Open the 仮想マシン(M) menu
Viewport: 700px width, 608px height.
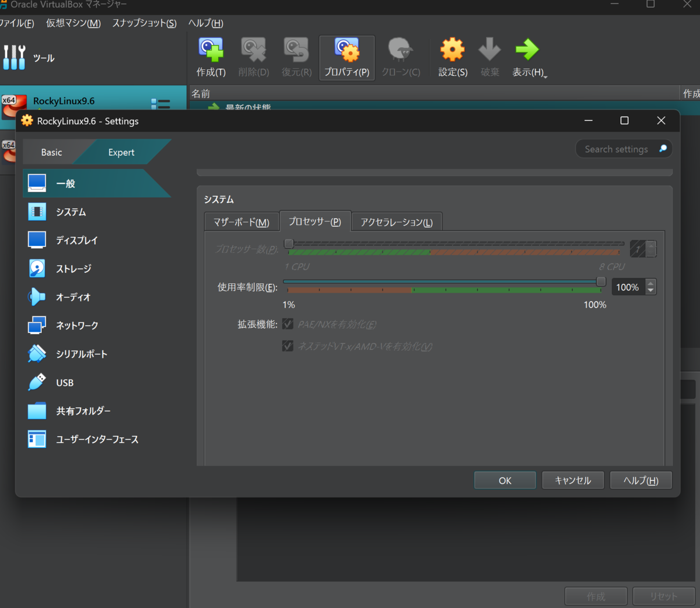click(x=73, y=23)
